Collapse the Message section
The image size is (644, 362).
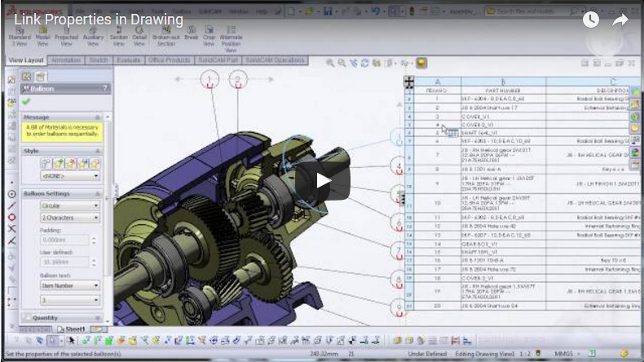(x=98, y=117)
